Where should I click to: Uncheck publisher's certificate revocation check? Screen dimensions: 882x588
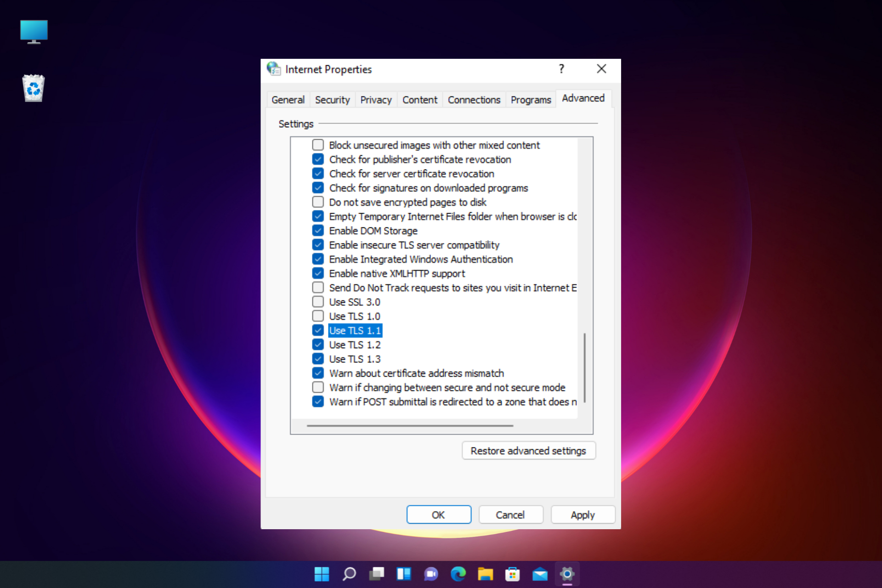(318, 159)
